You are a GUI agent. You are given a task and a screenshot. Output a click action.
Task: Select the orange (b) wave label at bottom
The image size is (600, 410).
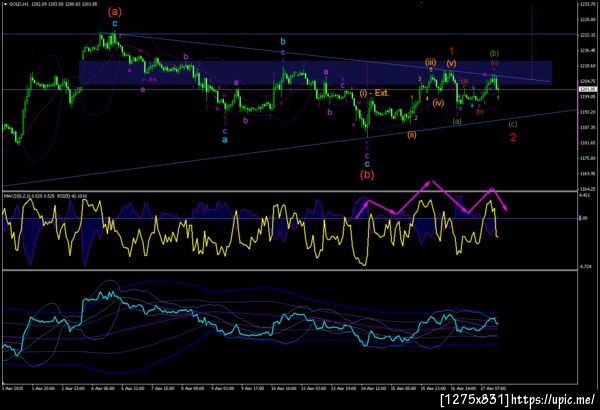point(367,175)
